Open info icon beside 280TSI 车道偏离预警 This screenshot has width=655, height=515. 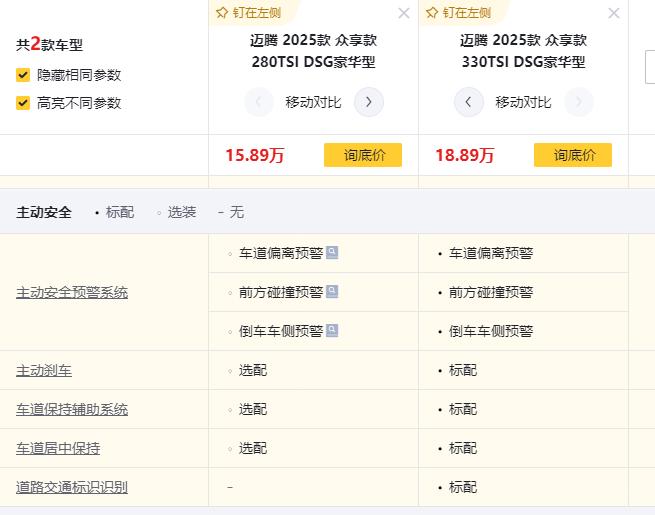(332, 253)
